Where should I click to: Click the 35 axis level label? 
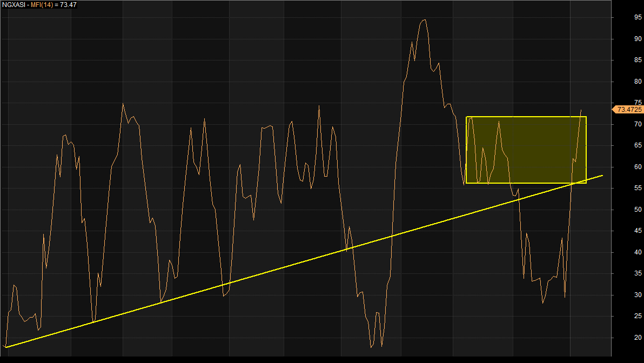[x=638, y=273]
